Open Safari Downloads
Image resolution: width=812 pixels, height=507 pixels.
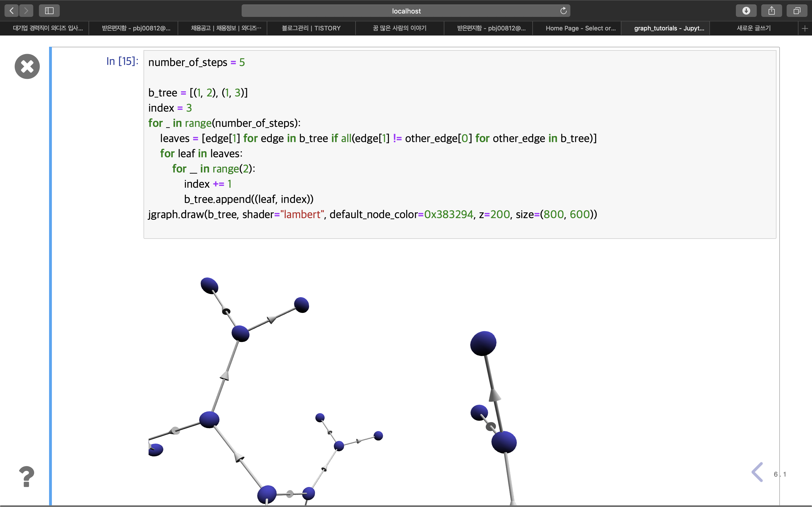(x=746, y=10)
